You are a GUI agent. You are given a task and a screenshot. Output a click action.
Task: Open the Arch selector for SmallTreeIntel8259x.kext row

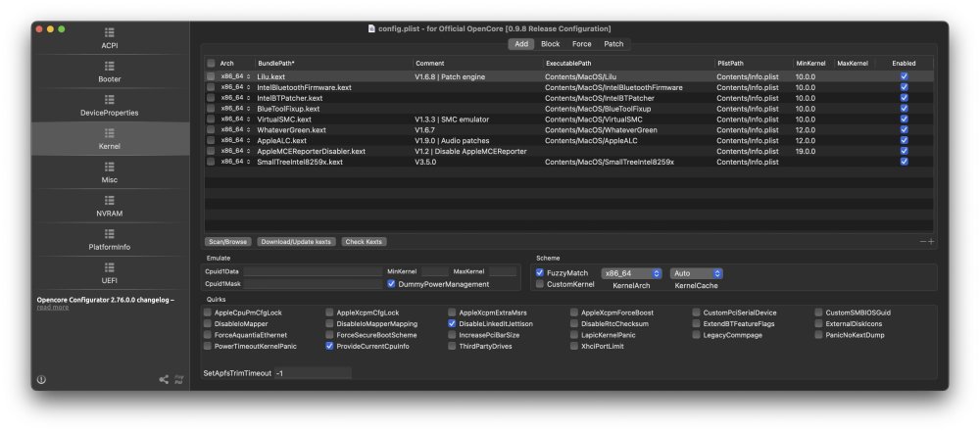click(x=235, y=162)
